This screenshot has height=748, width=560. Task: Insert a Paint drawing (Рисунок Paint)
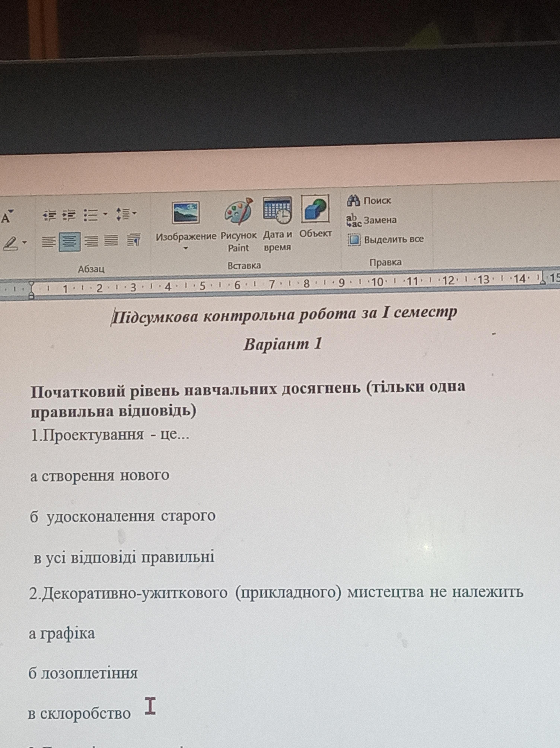point(239,211)
